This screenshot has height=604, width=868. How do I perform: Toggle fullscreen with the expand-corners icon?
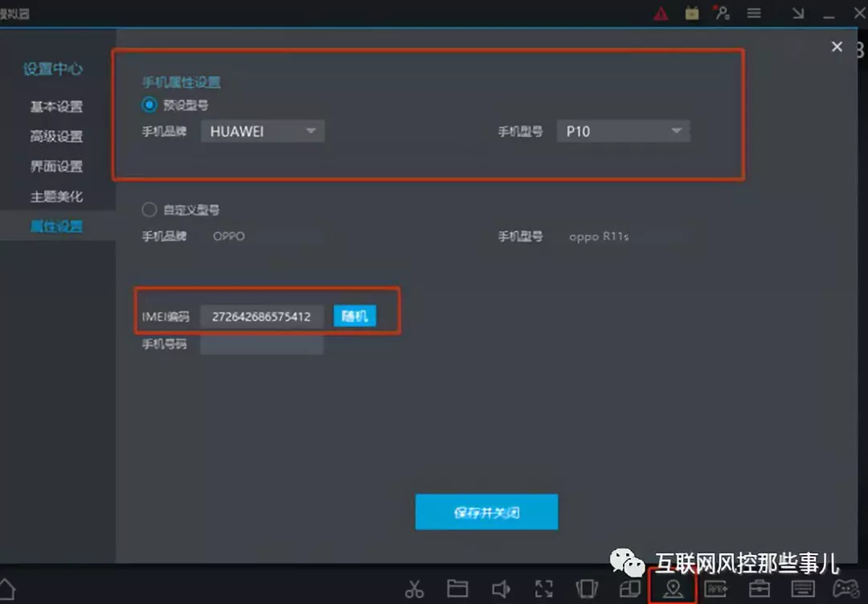(x=543, y=589)
